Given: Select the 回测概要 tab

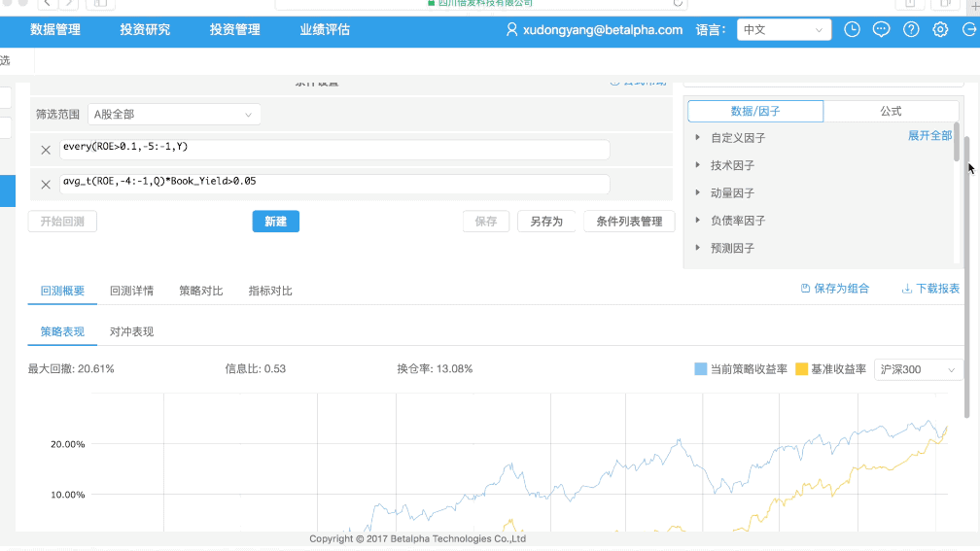Looking at the screenshot, I should pos(62,292).
